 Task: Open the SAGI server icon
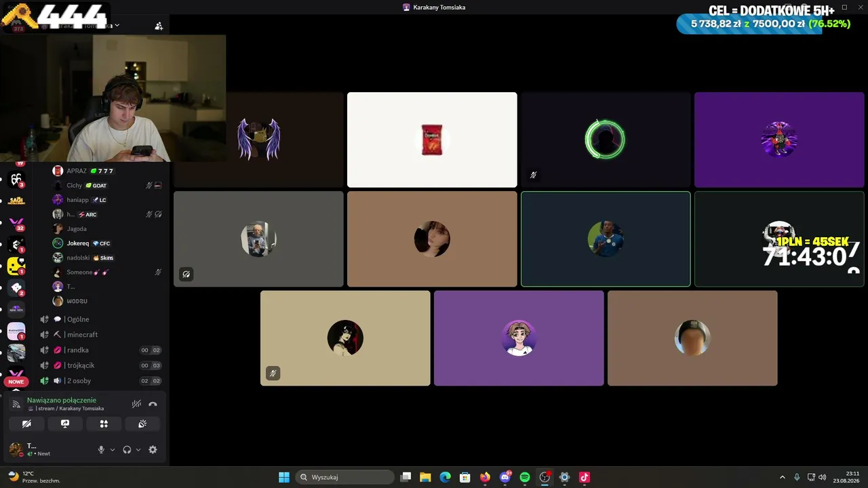pos(16,201)
